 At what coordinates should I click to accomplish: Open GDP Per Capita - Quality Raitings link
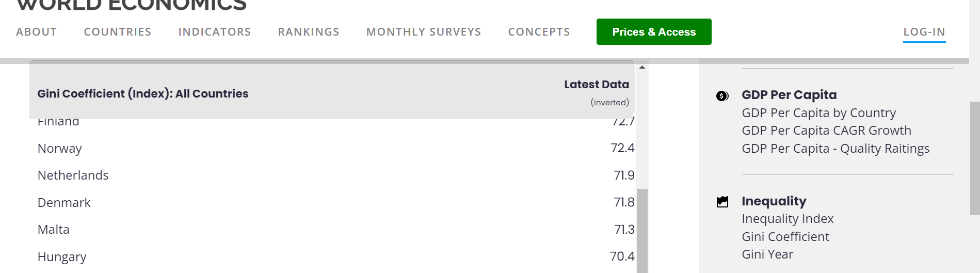pyautogui.click(x=836, y=149)
